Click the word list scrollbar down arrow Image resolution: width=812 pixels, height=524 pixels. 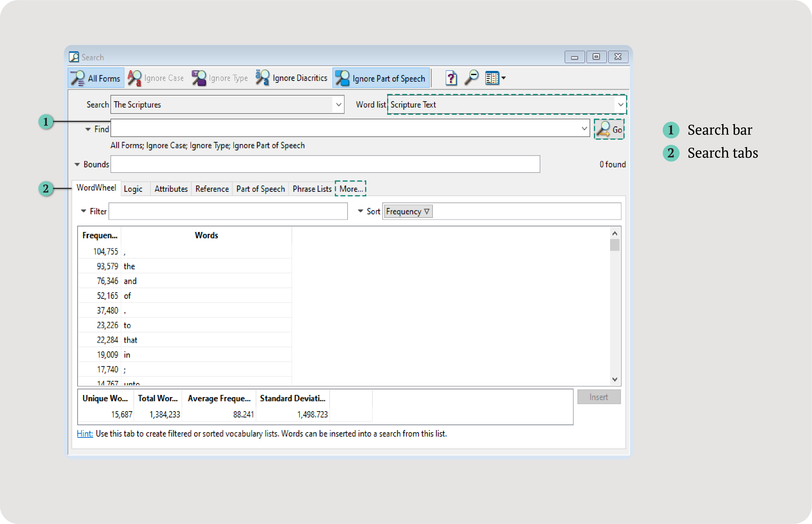pos(614,379)
